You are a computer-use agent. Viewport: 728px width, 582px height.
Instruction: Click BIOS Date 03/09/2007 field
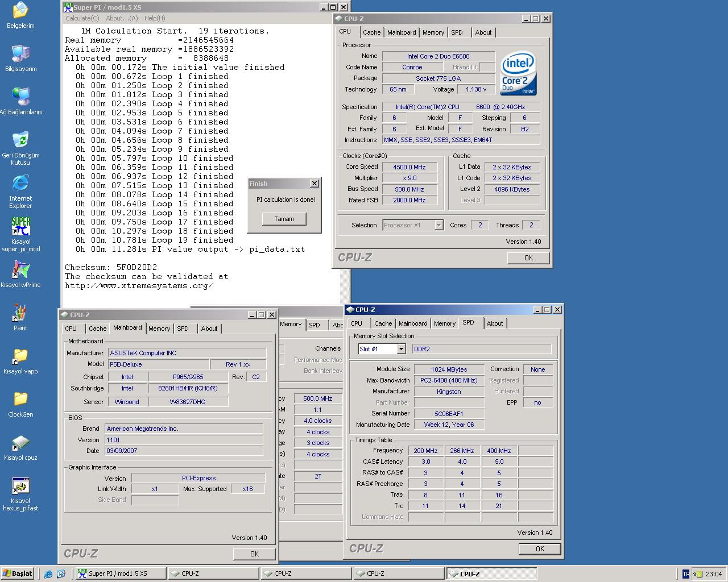point(184,451)
